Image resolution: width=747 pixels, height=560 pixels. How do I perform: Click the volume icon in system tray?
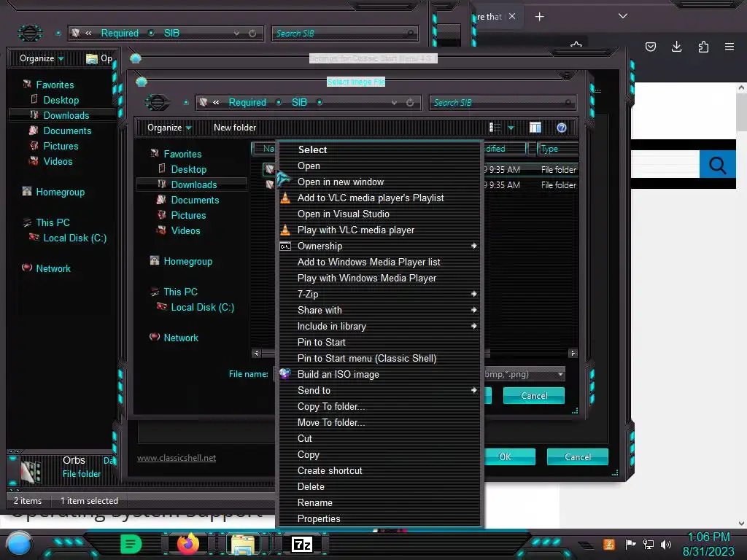click(x=666, y=544)
